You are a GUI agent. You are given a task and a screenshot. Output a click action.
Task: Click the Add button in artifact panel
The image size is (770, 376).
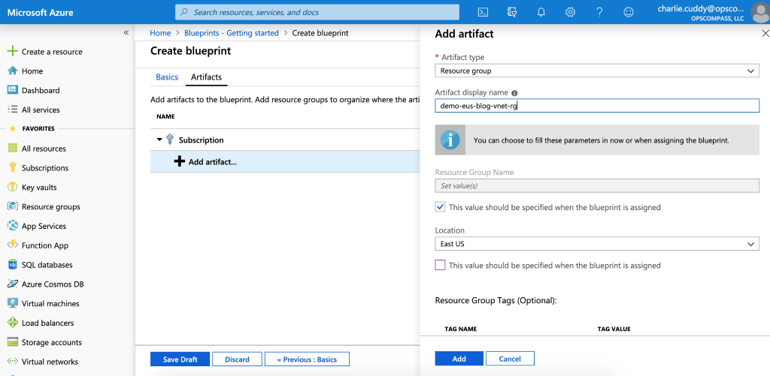tap(459, 359)
